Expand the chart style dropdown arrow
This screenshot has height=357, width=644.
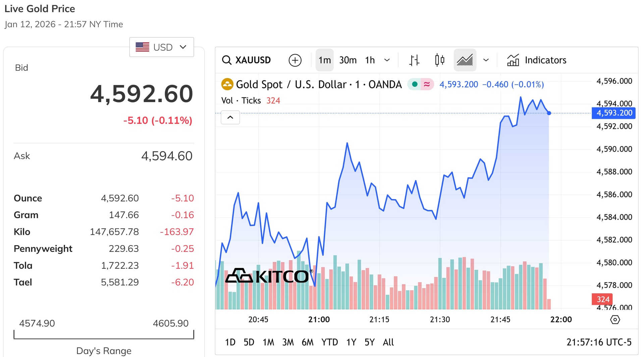(486, 60)
